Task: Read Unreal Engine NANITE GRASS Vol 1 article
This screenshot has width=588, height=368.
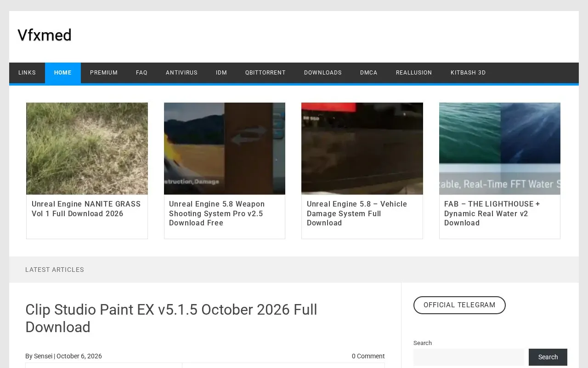Action: [x=86, y=209]
